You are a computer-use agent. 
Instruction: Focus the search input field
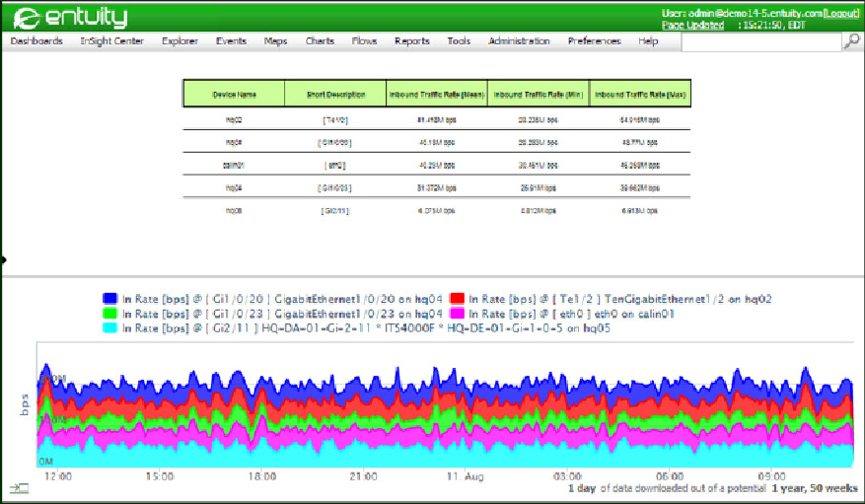click(761, 41)
